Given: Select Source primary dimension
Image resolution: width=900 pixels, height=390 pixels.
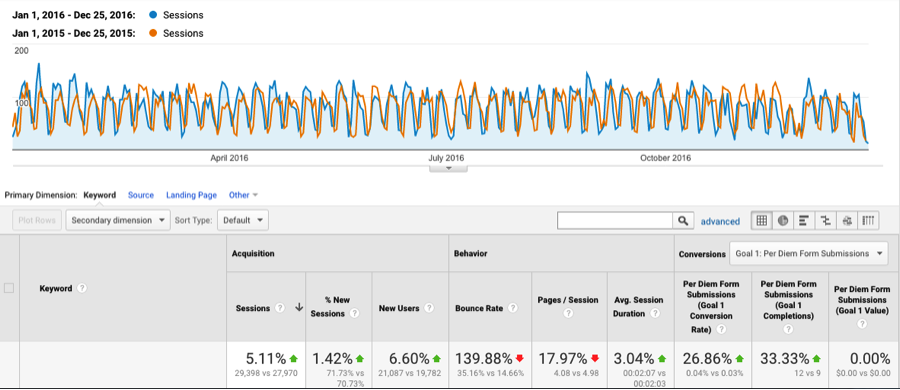Looking at the screenshot, I should [141, 195].
